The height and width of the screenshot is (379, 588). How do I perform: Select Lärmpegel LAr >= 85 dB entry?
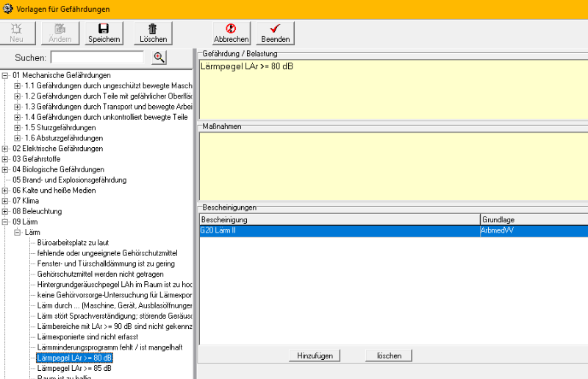[x=74, y=368]
